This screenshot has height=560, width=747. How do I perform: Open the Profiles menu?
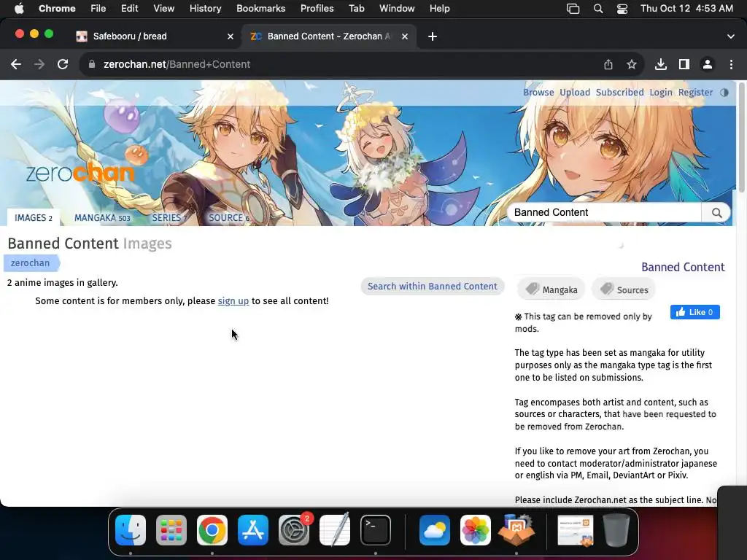pyautogui.click(x=317, y=9)
